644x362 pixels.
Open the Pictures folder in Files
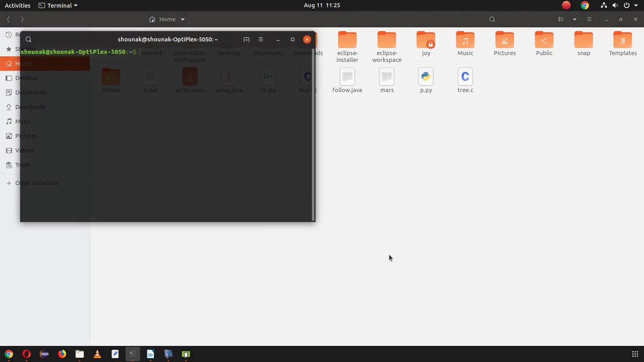(x=505, y=44)
